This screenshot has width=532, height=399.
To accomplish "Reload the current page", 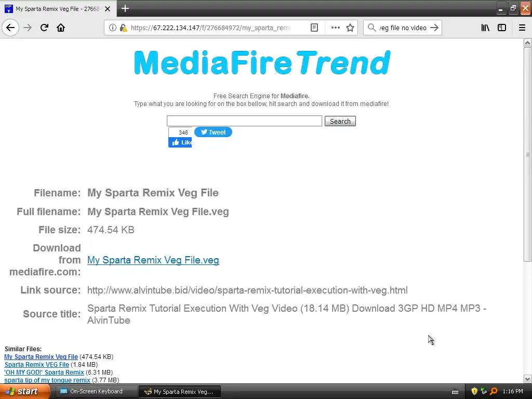I will 44,28.
